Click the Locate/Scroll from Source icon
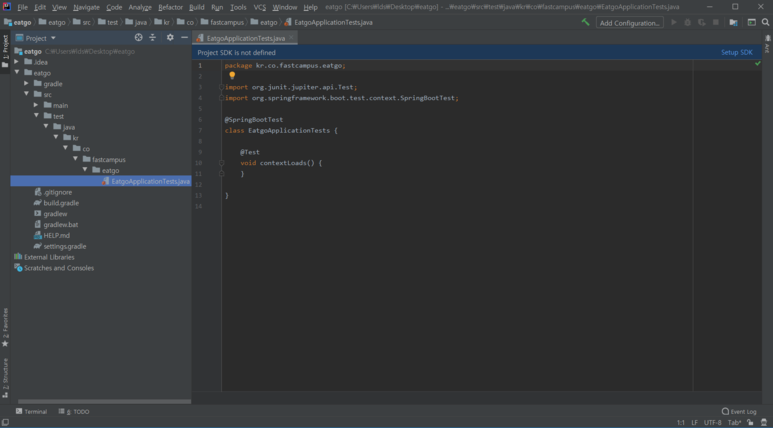 [x=139, y=38]
